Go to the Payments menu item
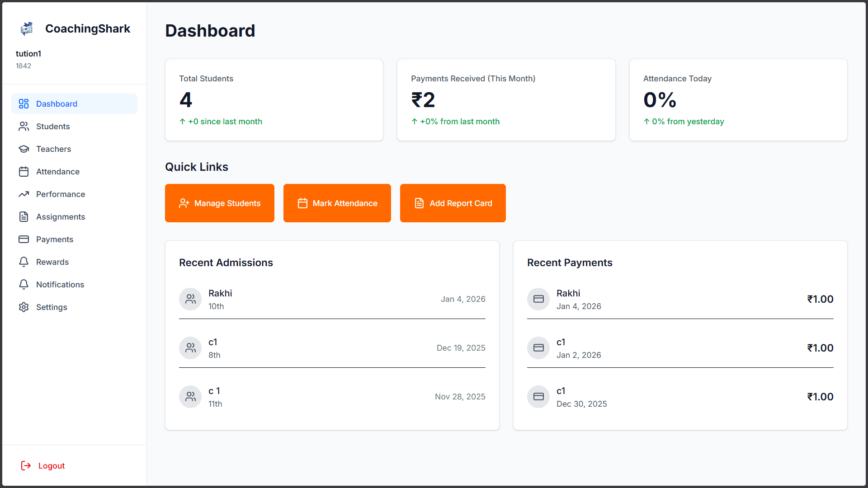Viewport: 868px width, 488px height. tap(54, 239)
